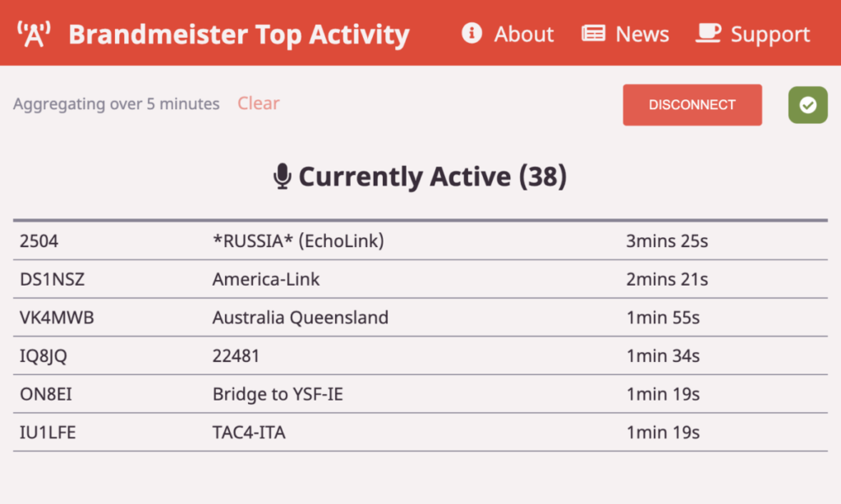Click the coffee cup icon beside Support
This screenshot has width=841, height=504.
708,32
